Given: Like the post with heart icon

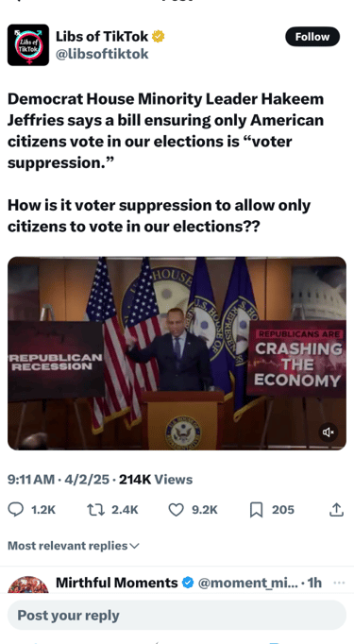Looking at the screenshot, I should pyautogui.click(x=177, y=510).
